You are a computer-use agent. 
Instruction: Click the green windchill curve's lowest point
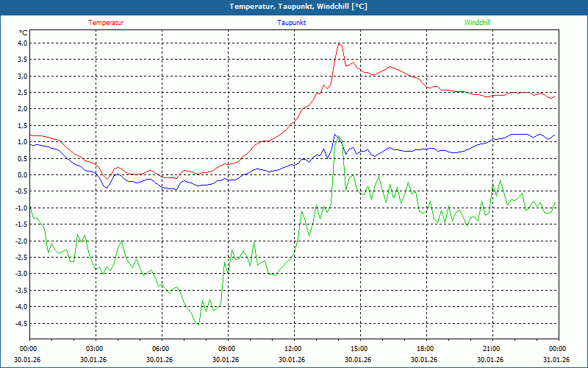pyautogui.click(x=198, y=324)
